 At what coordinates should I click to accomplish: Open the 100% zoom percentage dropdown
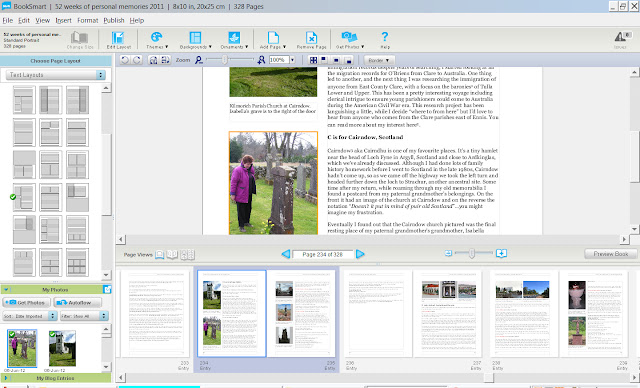292,60
